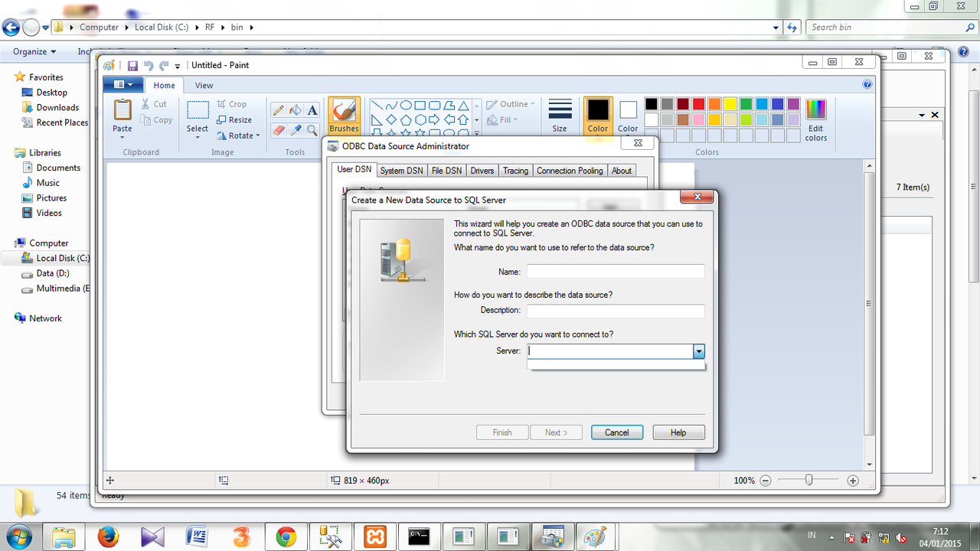The height and width of the screenshot is (551, 980).
Task: Open Google Chrome from the taskbar
Action: click(286, 536)
